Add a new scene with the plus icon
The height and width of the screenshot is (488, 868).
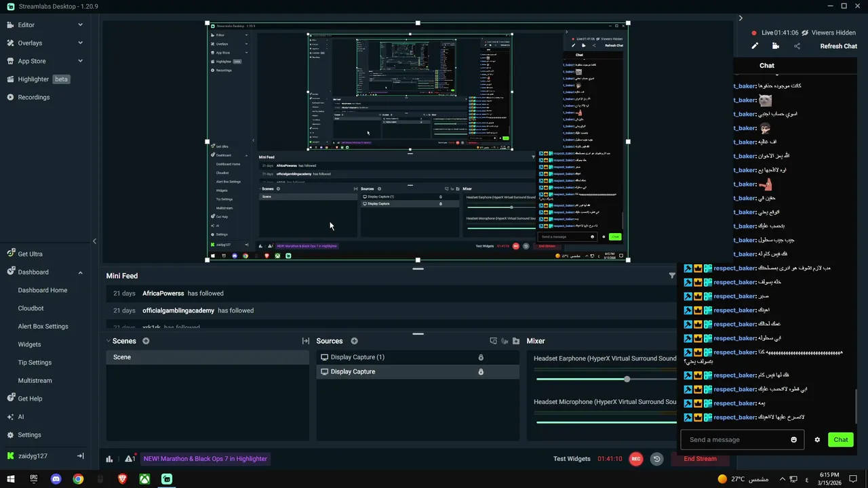(146, 341)
